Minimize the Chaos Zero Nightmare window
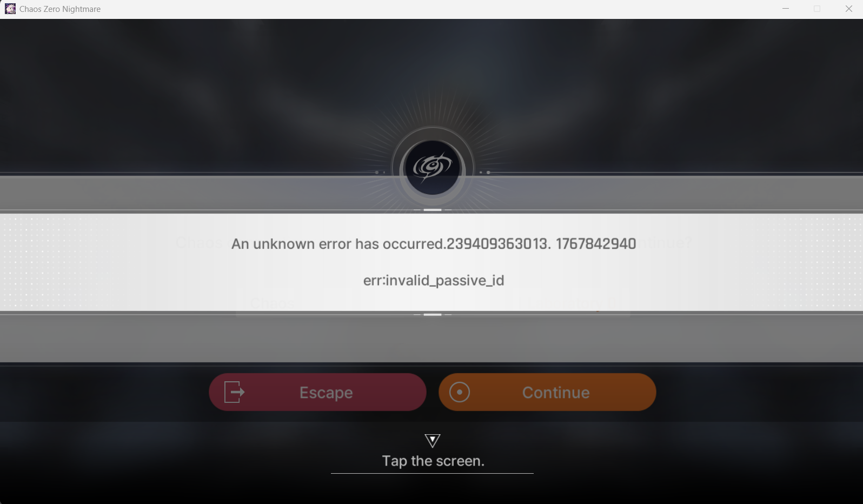This screenshot has height=504, width=863. tap(786, 9)
